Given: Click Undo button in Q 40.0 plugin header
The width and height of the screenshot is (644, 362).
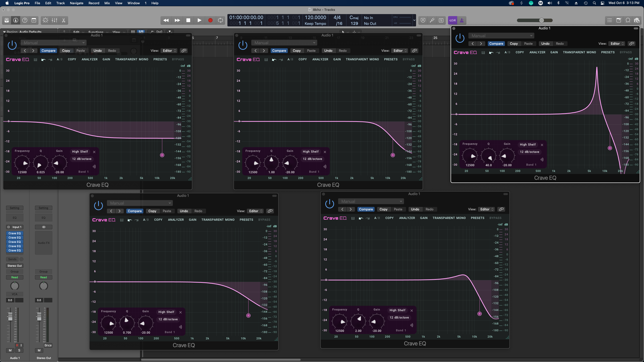Looking at the screenshot, I should pyautogui.click(x=545, y=43).
